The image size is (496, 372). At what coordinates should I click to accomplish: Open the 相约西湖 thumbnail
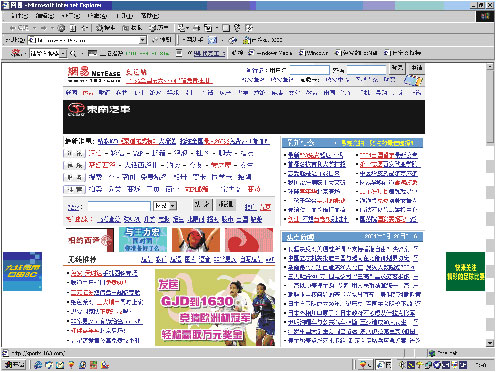coord(90,240)
